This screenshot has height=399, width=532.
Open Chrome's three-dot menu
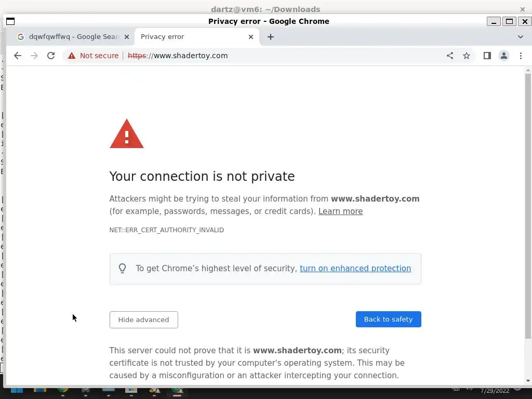point(521,56)
